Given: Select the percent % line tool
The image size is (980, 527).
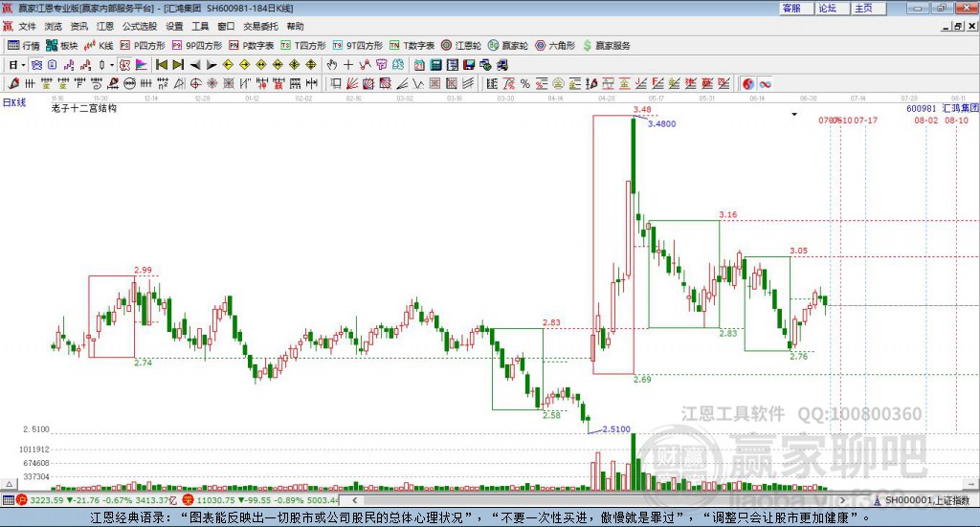Looking at the screenshot, I should pyautogui.click(x=525, y=83).
